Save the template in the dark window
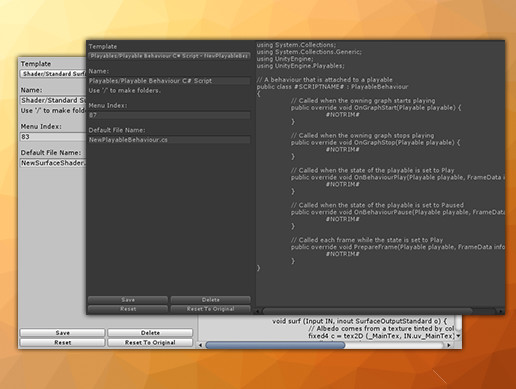This screenshot has height=389, width=516. pos(128,300)
